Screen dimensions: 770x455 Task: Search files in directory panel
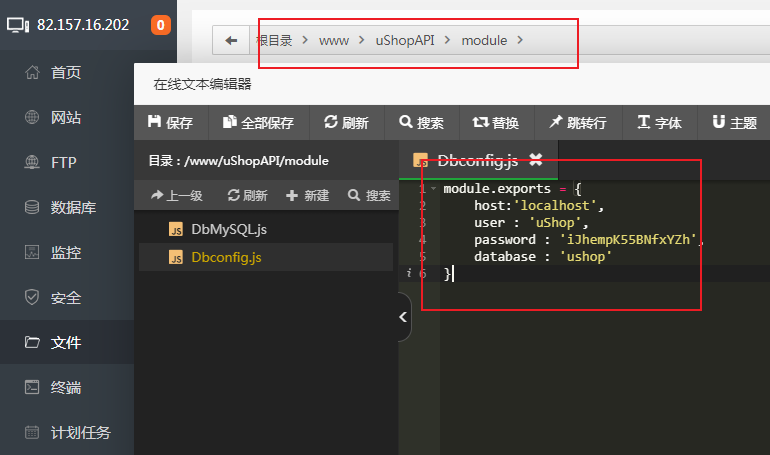point(369,195)
